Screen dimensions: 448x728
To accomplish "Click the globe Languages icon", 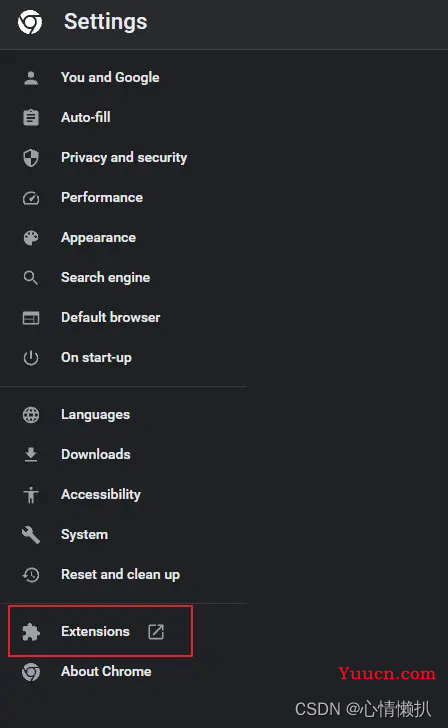I will click(x=31, y=415).
